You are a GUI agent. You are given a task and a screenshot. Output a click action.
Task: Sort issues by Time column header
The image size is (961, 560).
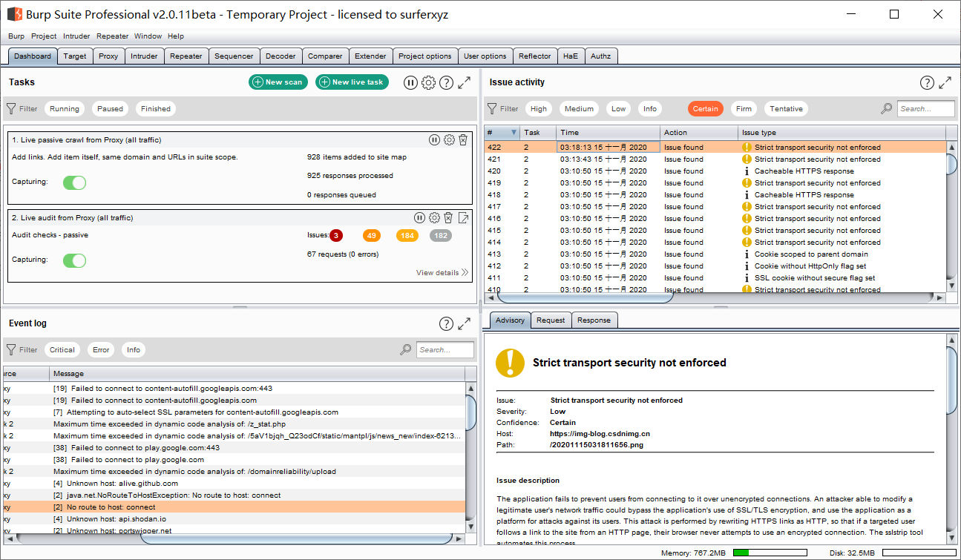pos(608,133)
